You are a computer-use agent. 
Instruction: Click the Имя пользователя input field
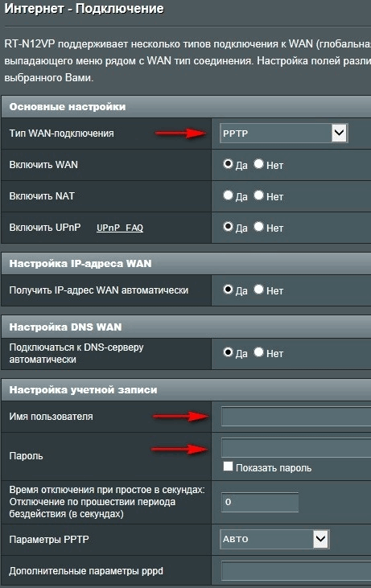click(296, 416)
